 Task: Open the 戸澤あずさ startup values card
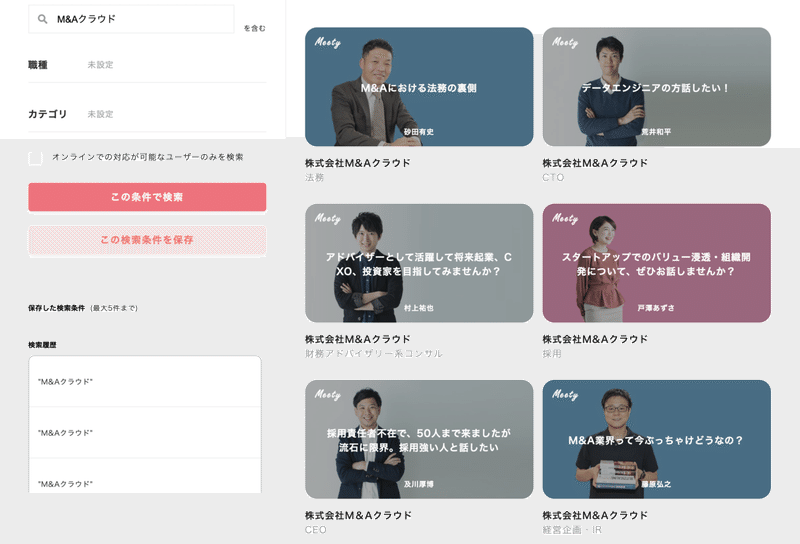(x=657, y=263)
